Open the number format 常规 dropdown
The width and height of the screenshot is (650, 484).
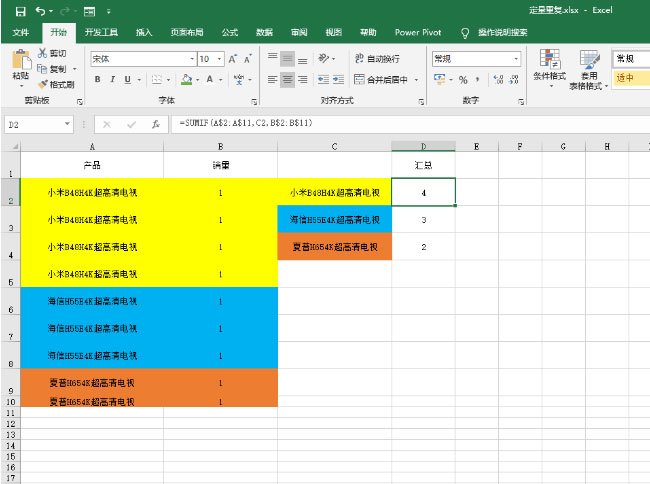coord(516,59)
